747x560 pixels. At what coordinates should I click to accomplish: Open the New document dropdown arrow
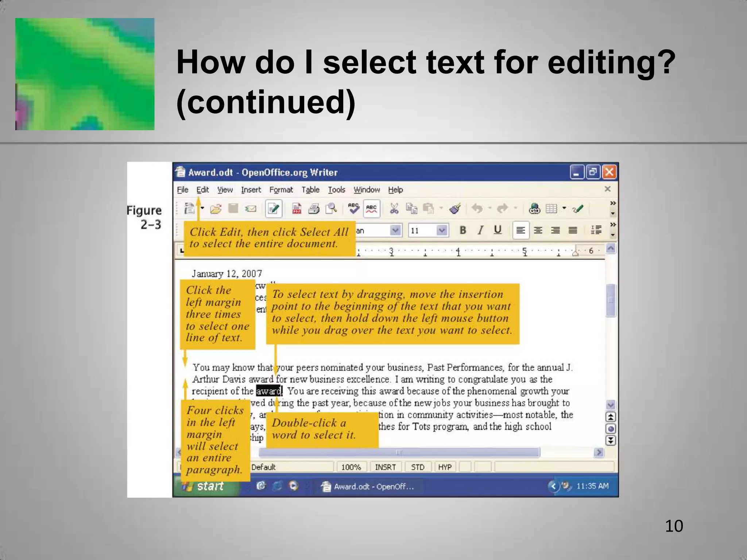pyautogui.click(x=202, y=209)
